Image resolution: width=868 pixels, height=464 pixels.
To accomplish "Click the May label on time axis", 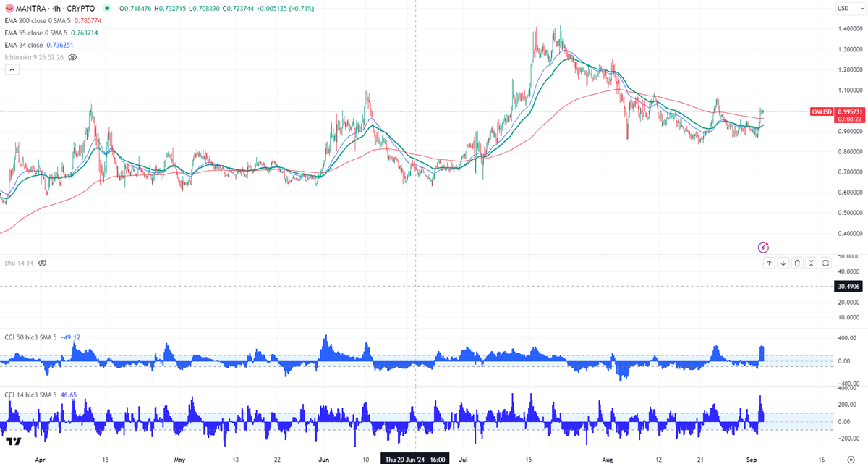I will [x=180, y=459].
